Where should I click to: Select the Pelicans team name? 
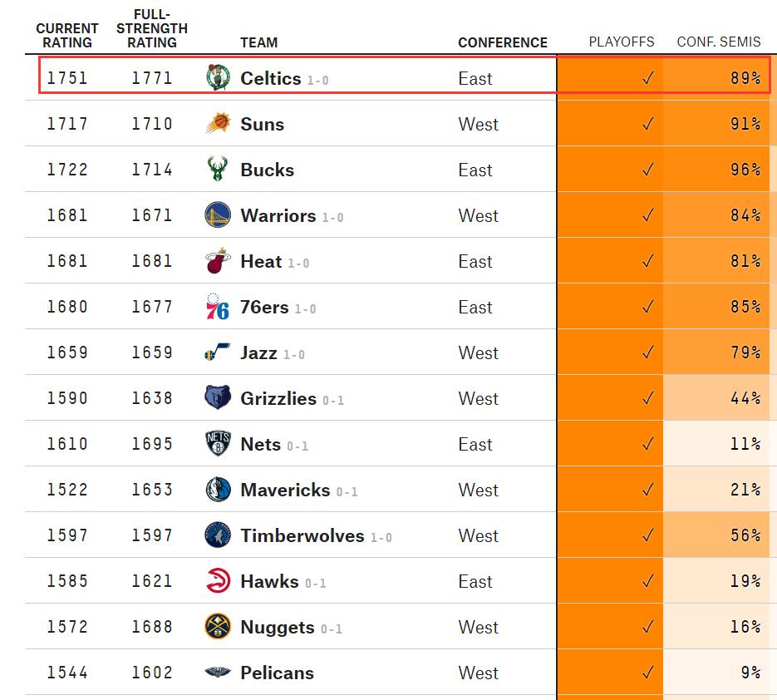coord(277,673)
